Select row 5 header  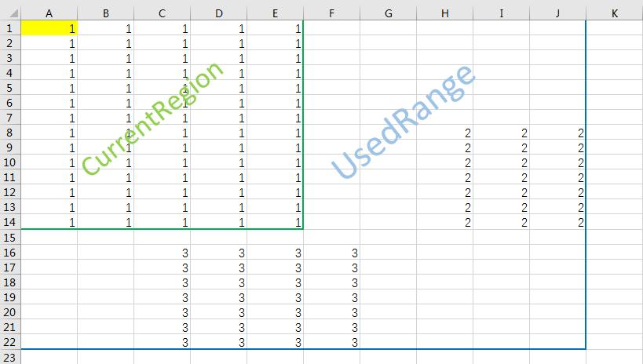tap(10, 88)
